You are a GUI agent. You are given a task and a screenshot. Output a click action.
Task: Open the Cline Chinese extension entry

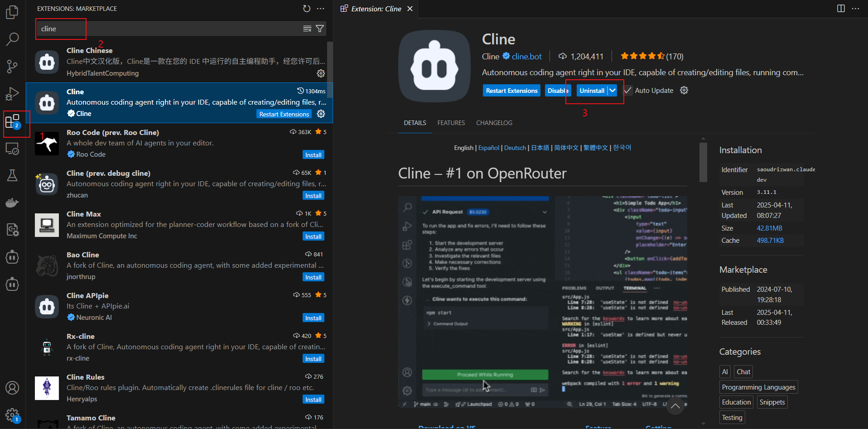179,62
